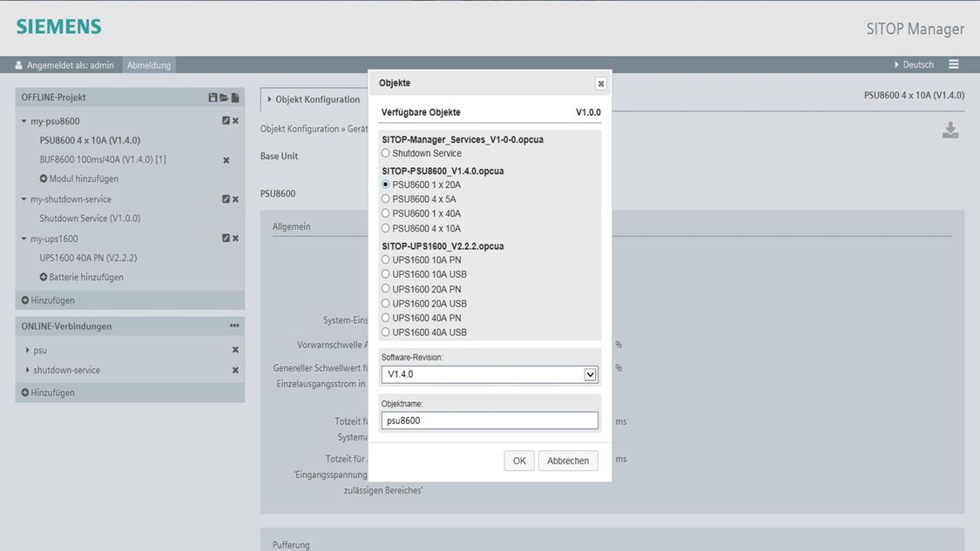This screenshot has height=551, width=980.
Task: Select PSU8600 4 x 10A (V1.4.0) tree item
Action: point(90,140)
